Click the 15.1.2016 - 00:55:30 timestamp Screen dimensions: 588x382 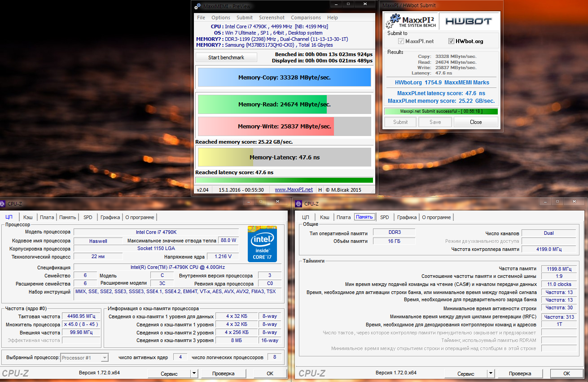coord(241,189)
